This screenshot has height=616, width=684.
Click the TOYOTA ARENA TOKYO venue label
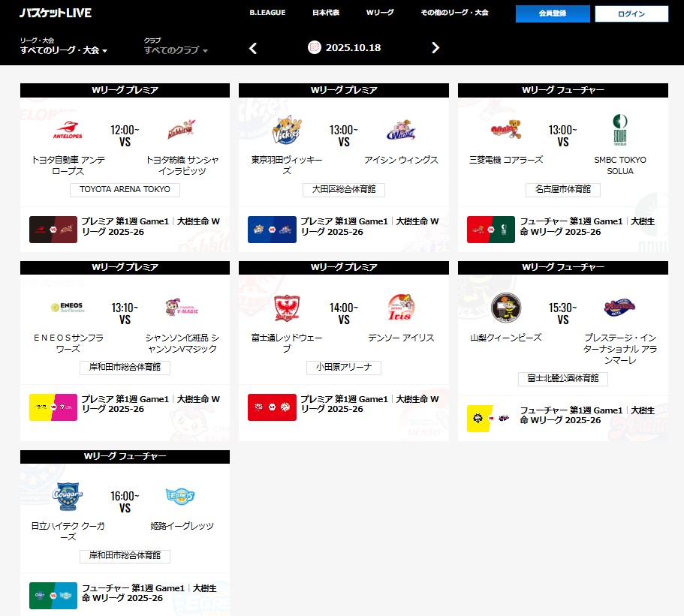(x=125, y=190)
